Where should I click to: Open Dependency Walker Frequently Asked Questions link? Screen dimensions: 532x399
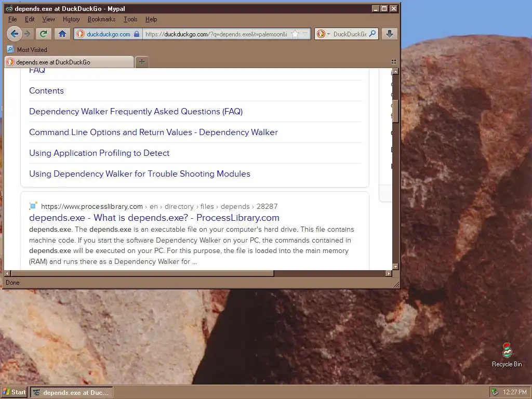(x=136, y=111)
